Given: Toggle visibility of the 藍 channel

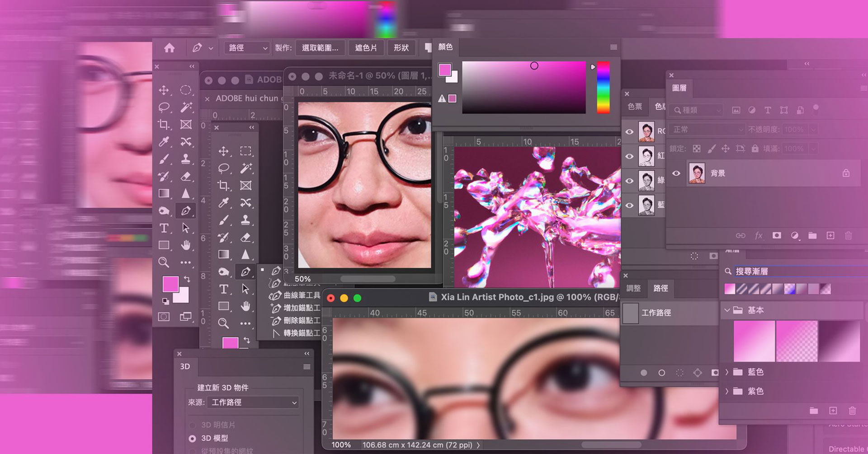Looking at the screenshot, I should click(629, 205).
